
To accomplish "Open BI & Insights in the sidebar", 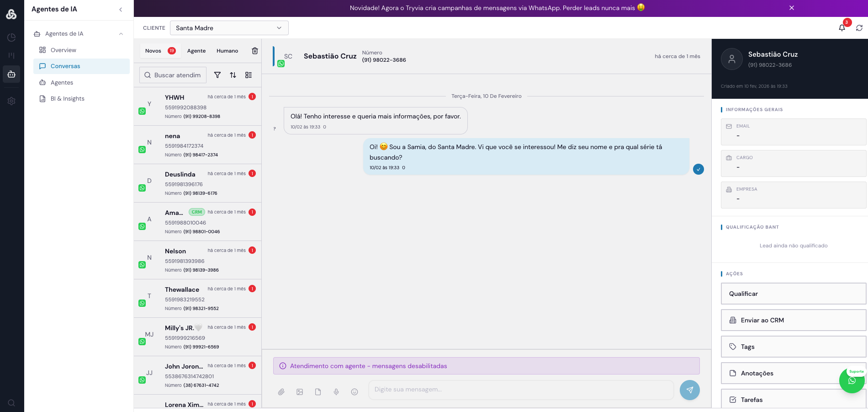I will pyautogui.click(x=67, y=99).
